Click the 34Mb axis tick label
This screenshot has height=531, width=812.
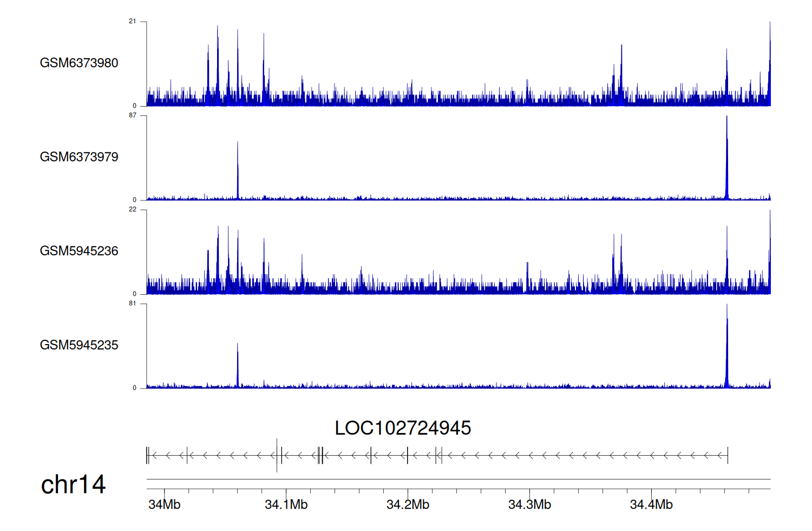(164, 504)
